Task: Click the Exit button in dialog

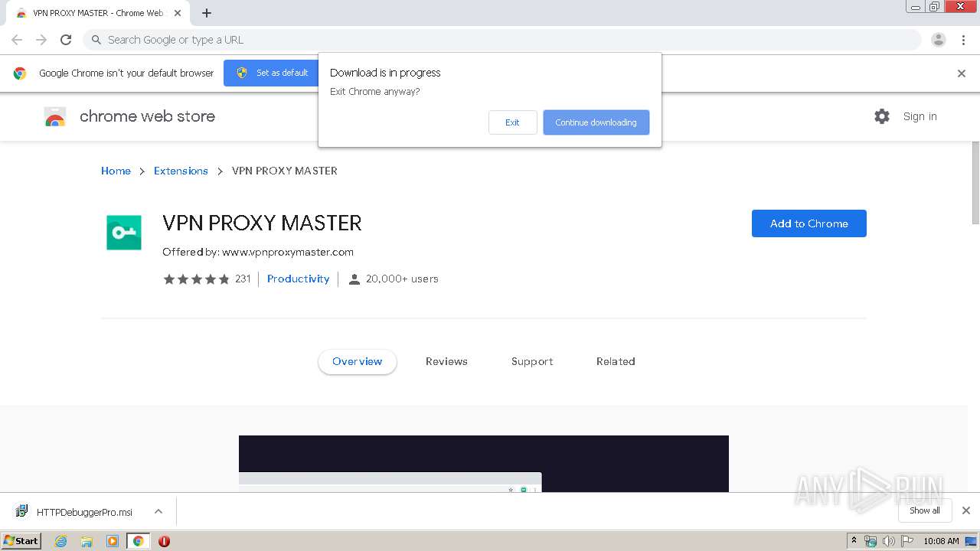Action: [512, 122]
